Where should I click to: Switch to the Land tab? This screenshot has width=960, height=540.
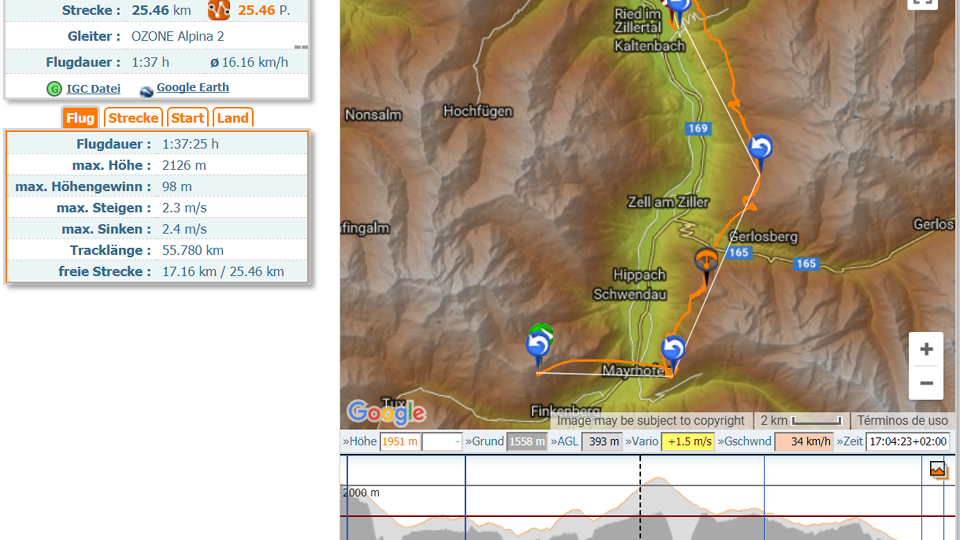pyautogui.click(x=233, y=118)
